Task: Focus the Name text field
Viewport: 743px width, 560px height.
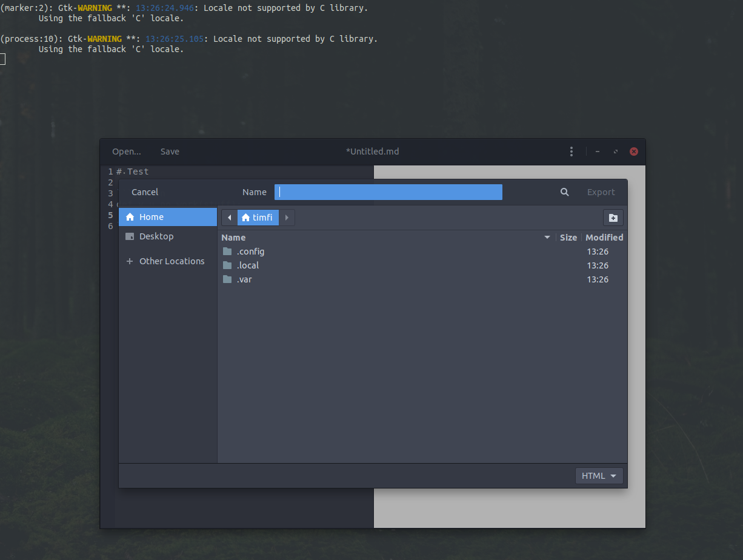Action: [x=388, y=192]
